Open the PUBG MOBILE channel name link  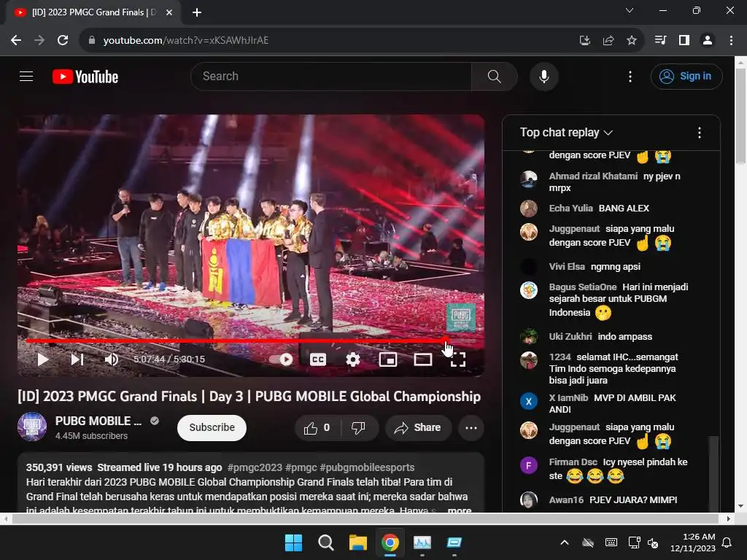pyautogui.click(x=98, y=421)
